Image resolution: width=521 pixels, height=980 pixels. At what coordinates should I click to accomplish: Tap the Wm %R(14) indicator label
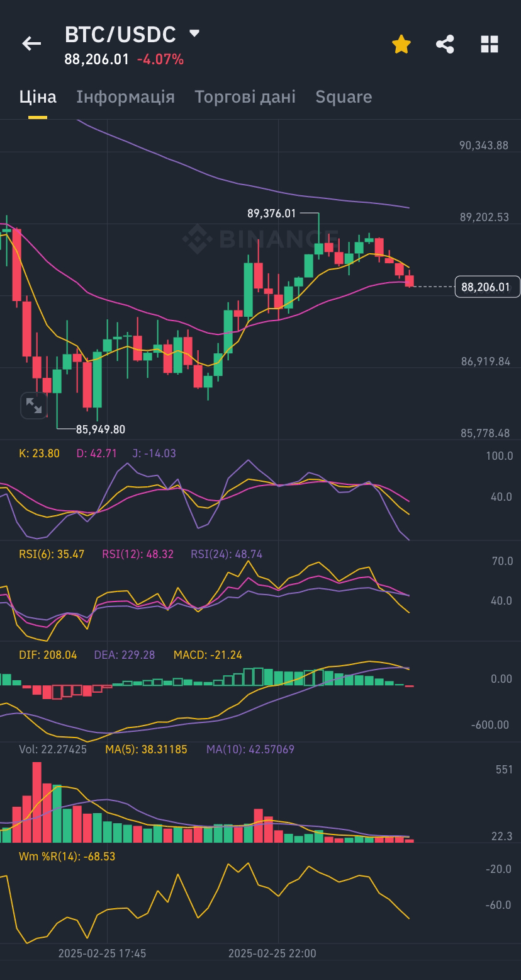tap(67, 857)
